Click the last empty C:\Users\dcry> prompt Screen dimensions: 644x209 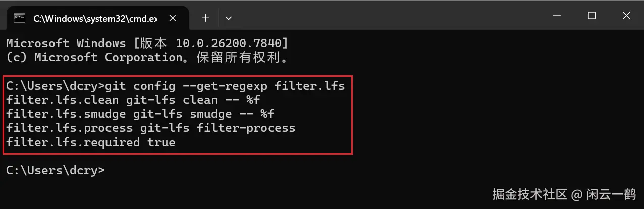[55, 170]
